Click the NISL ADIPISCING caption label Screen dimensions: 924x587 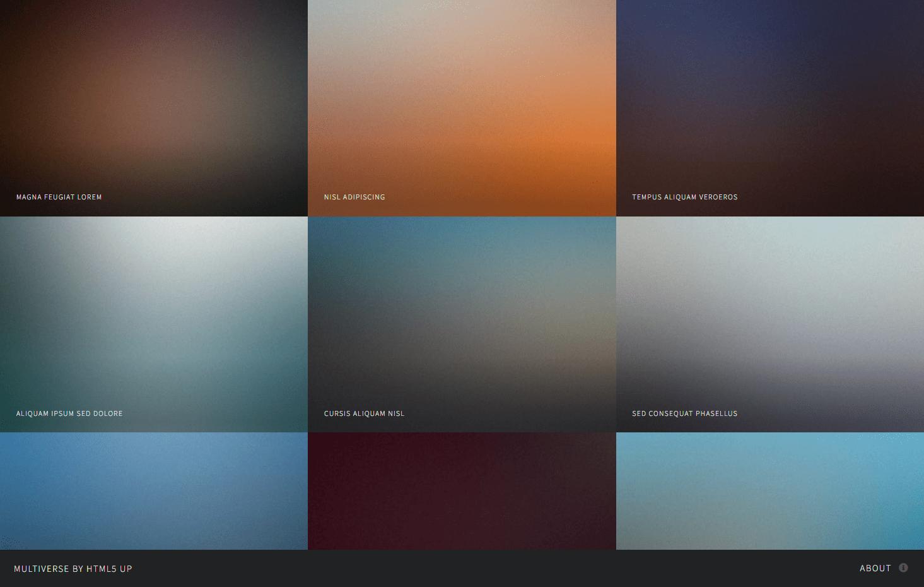[x=354, y=197]
